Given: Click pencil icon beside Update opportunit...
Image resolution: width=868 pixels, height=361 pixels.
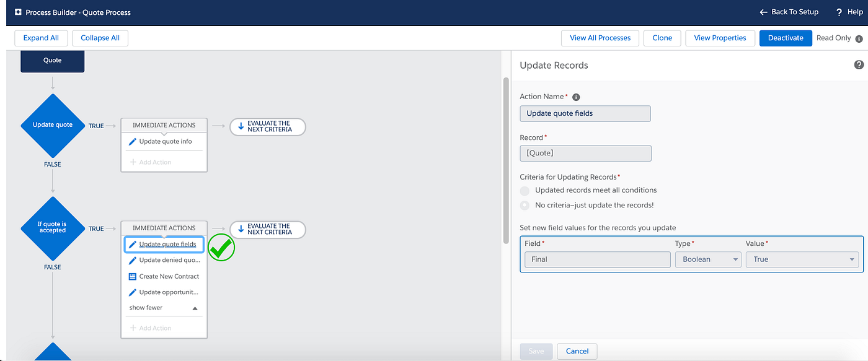Looking at the screenshot, I should click(x=132, y=292).
